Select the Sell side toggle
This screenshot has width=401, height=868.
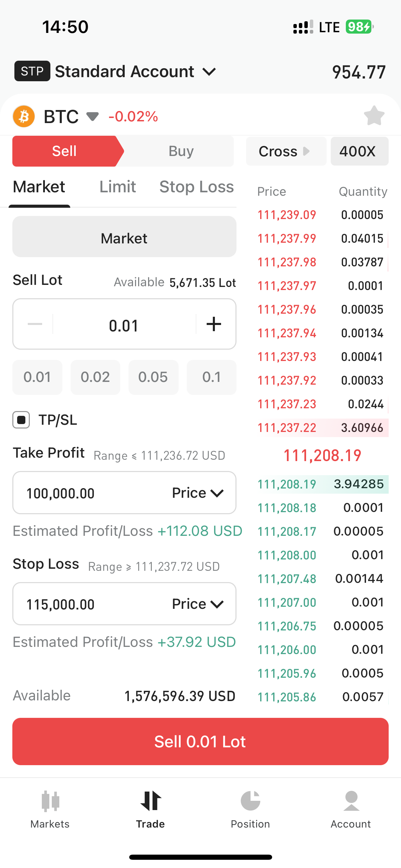click(64, 151)
